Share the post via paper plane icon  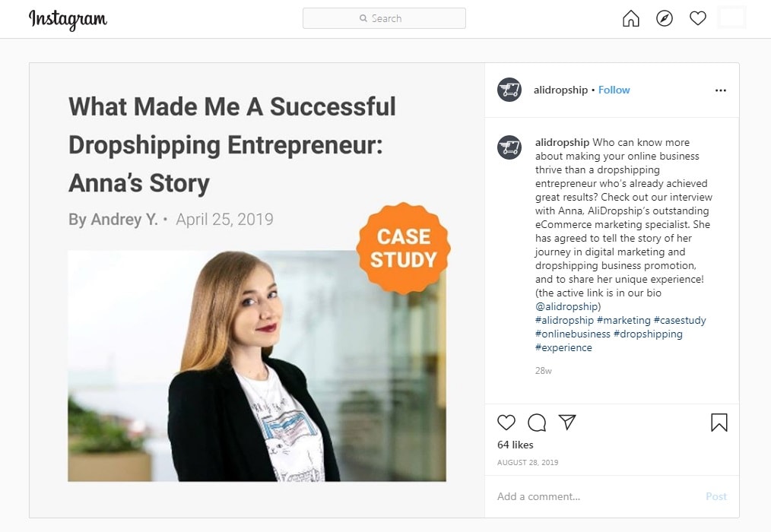567,422
